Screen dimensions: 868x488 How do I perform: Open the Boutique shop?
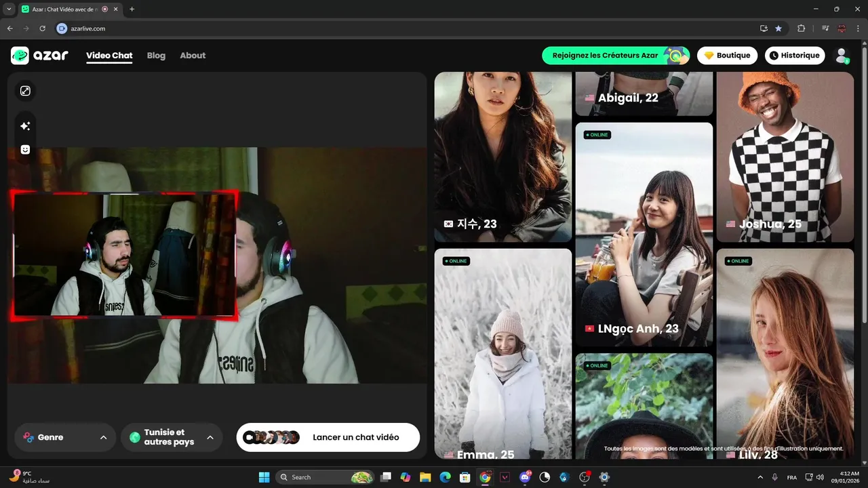727,56
